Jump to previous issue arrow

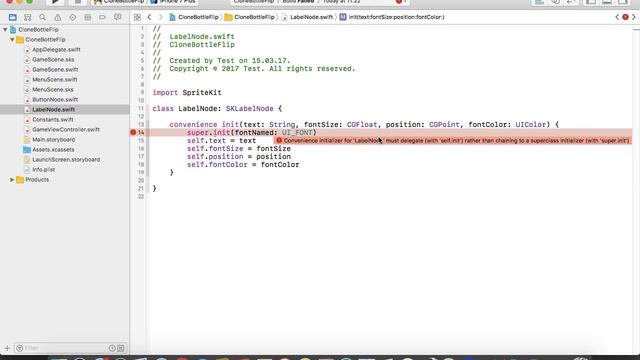tap(617, 17)
